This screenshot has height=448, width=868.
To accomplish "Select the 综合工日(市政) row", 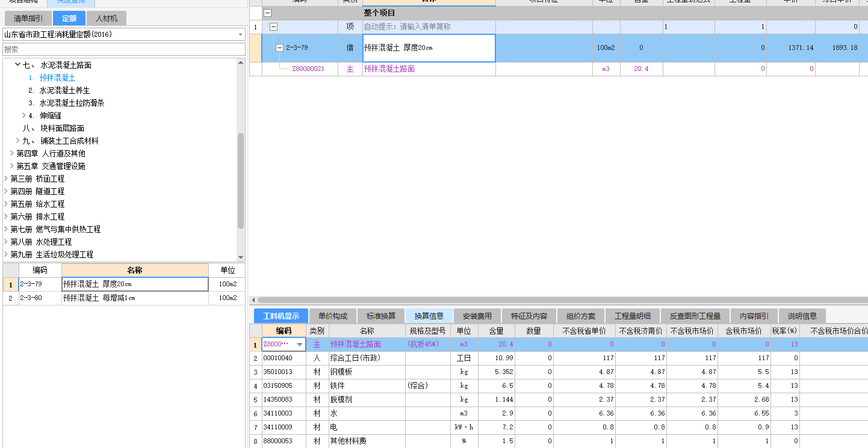I will pyautogui.click(x=559, y=358).
